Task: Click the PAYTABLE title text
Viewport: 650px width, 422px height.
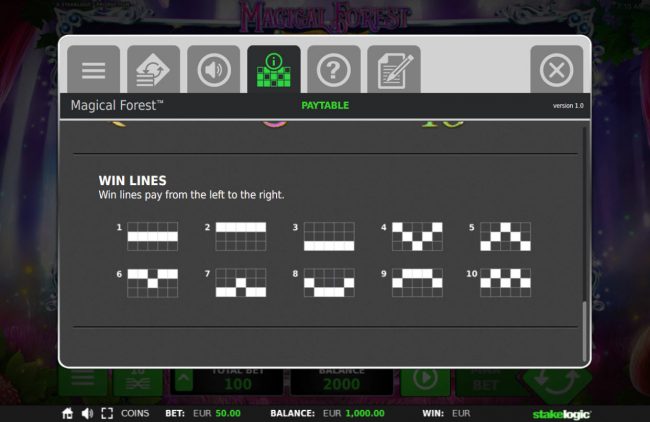Action: [x=325, y=105]
